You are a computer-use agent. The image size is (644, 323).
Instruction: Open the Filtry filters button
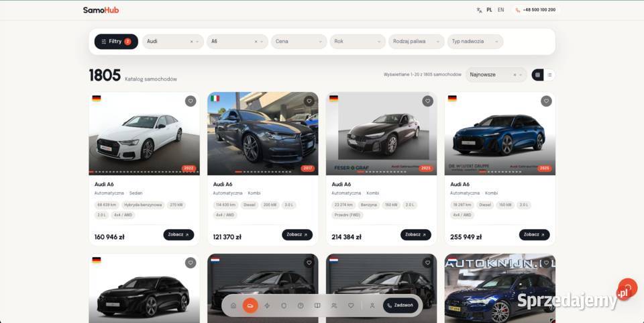pyautogui.click(x=116, y=42)
